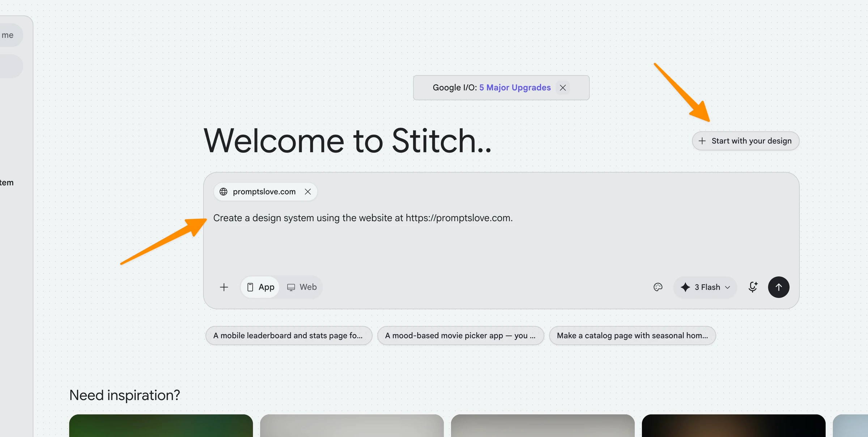The height and width of the screenshot is (437, 868).
Task: Open the dark brown inspiration thumbnail
Action: [x=733, y=426]
